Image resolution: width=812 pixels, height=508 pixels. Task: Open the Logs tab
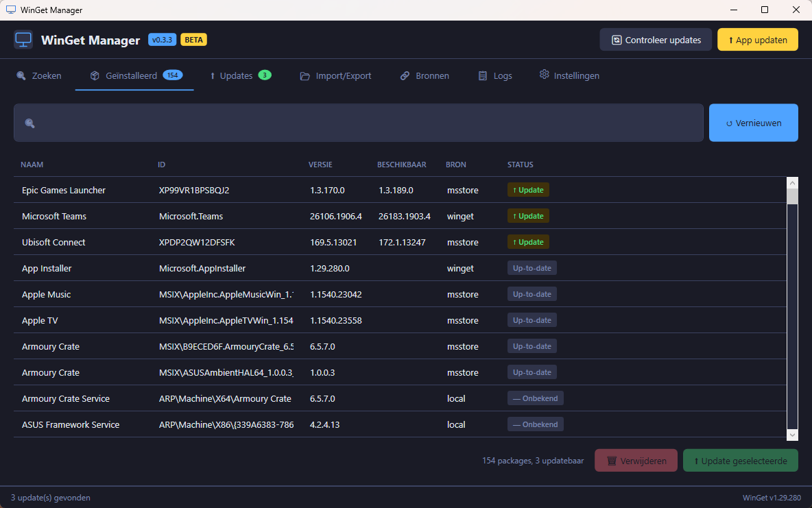495,76
